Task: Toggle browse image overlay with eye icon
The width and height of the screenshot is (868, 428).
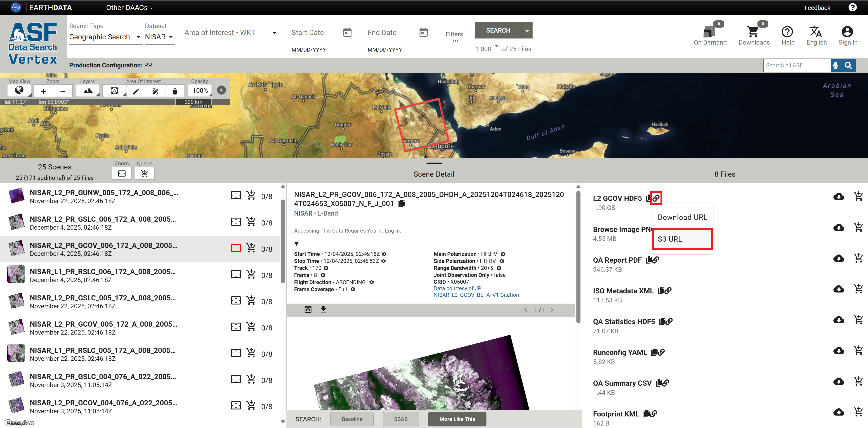Action: [308, 309]
